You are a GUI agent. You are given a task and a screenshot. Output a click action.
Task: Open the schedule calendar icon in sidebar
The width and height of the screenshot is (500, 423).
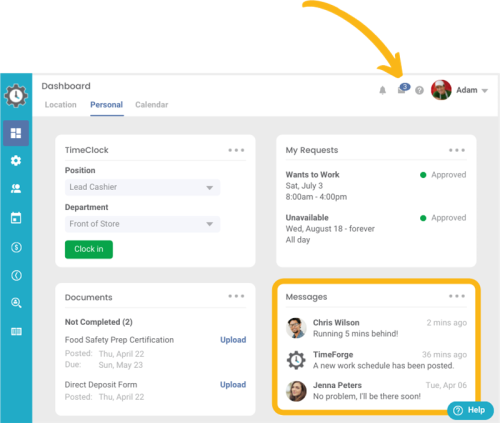[16, 218]
